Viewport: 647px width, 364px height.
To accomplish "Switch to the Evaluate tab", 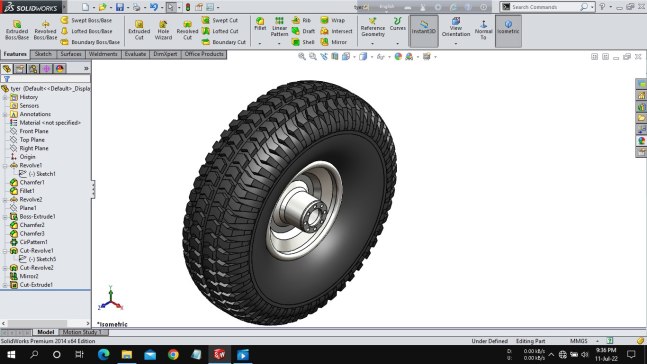I will pos(135,54).
